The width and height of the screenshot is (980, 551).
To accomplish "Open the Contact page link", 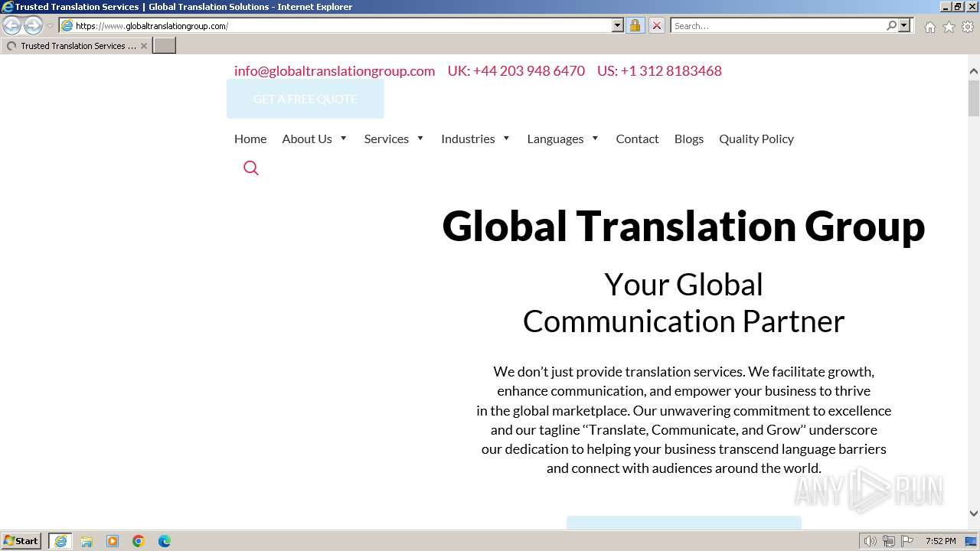I will [637, 139].
